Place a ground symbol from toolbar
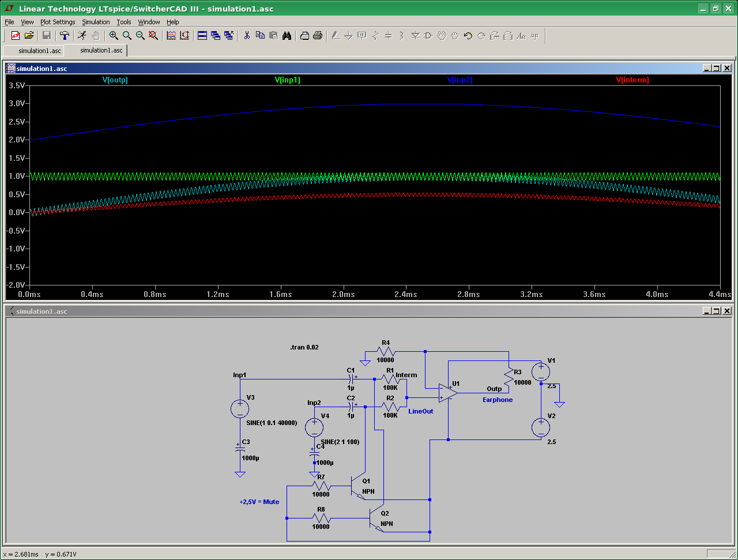The image size is (738, 560). point(349,36)
